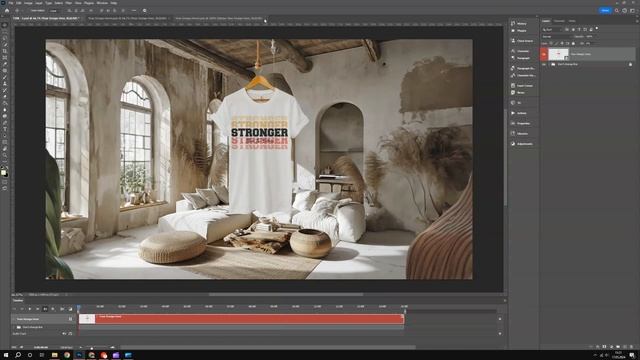Screen dimensions: 640x360
Task: Select the Eraser tool
Action: pos(5,97)
